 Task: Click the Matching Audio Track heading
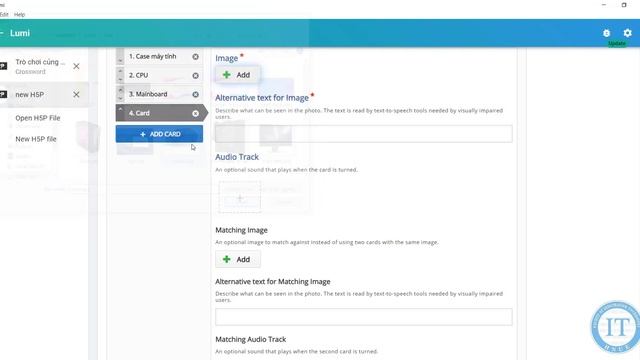tap(251, 339)
